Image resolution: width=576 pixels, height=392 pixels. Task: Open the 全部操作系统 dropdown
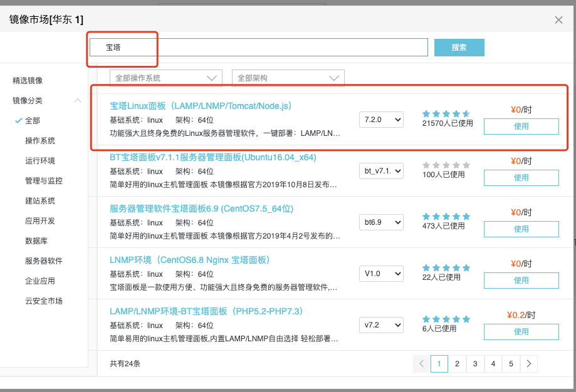point(166,78)
